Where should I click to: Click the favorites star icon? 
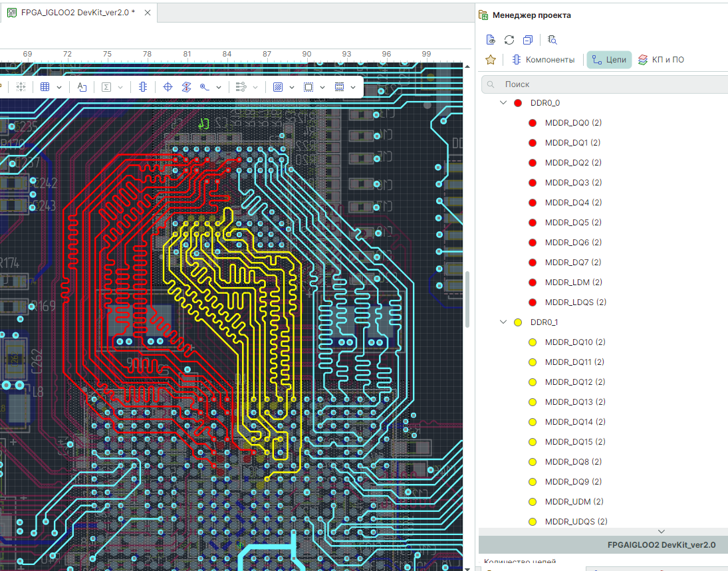point(491,60)
